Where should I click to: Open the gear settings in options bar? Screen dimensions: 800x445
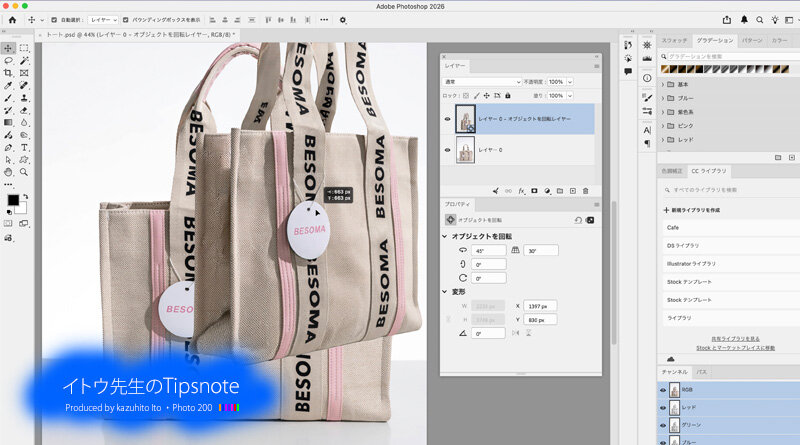pyautogui.click(x=343, y=20)
